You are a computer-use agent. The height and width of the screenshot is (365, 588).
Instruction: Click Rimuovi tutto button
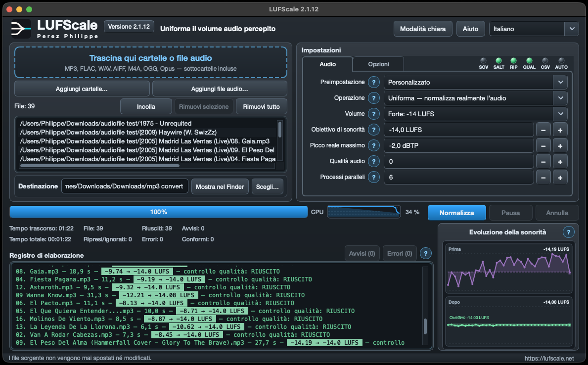(x=262, y=106)
